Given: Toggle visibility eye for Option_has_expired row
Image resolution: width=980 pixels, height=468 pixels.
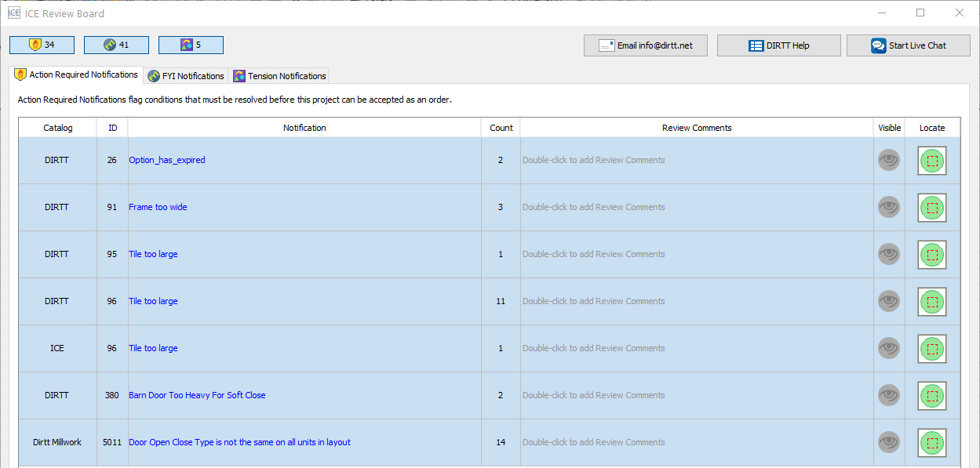Looking at the screenshot, I should pyautogui.click(x=889, y=160).
